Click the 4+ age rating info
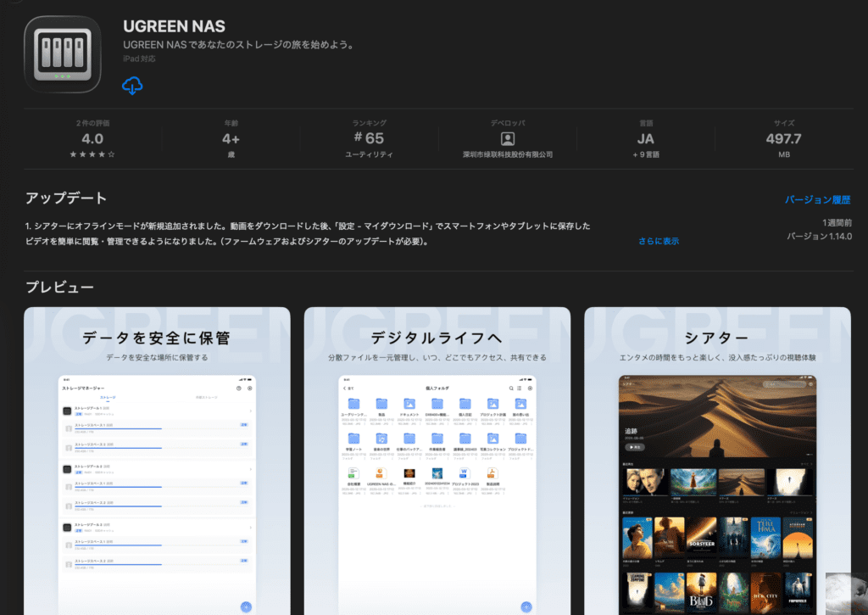868x615 pixels. tap(231, 139)
